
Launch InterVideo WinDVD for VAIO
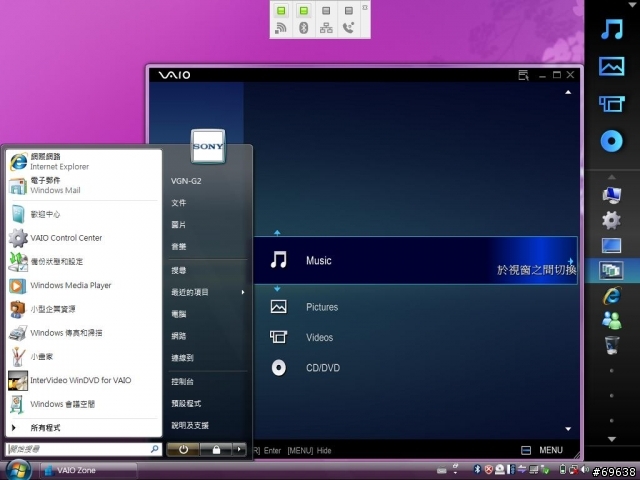coord(84,380)
